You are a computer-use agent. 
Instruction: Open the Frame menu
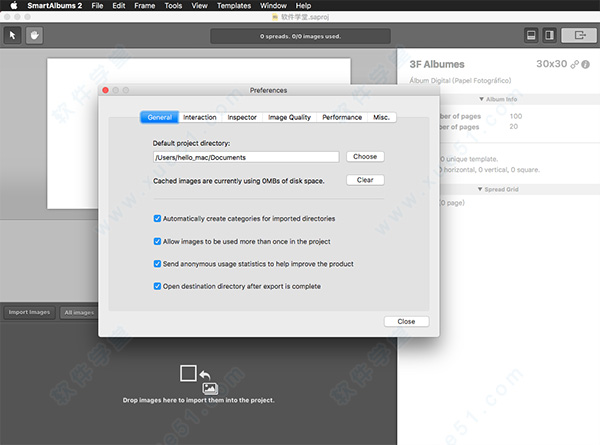(145, 5)
